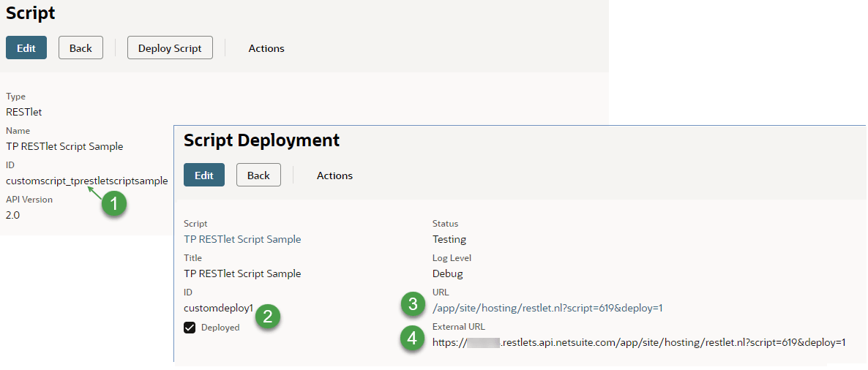Click Edit button in Script Deployment
This screenshot has width=868, height=370.
tap(204, 175)
